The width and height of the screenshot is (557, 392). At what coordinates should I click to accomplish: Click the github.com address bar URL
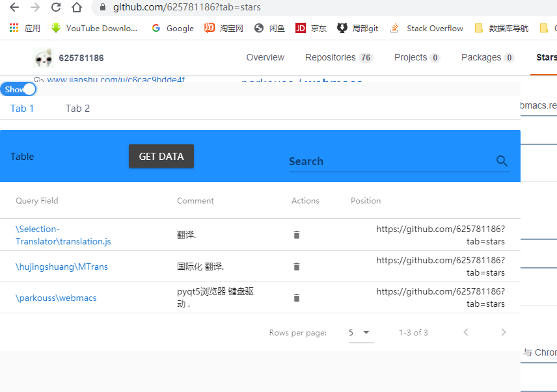187,7
